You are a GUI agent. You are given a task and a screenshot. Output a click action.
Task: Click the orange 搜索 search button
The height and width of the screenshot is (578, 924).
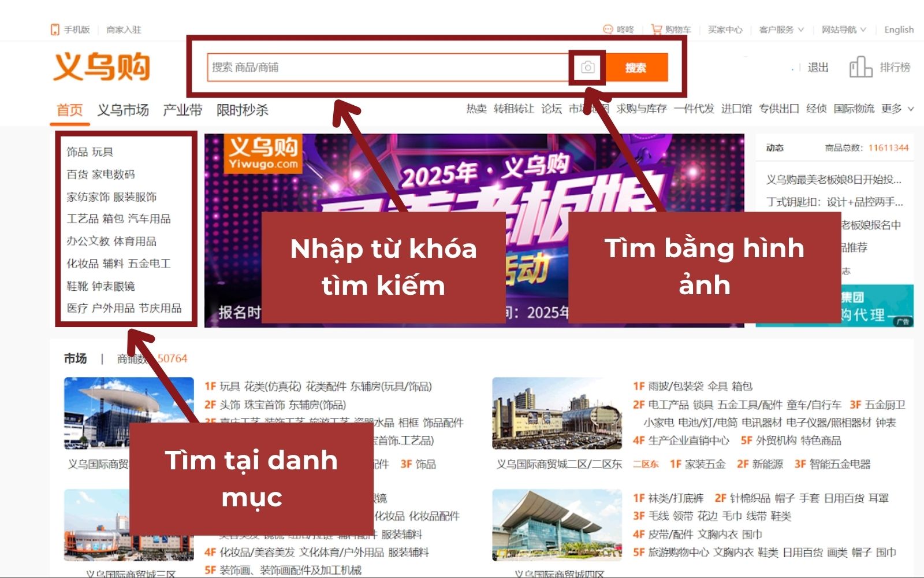tap(636, 68)
